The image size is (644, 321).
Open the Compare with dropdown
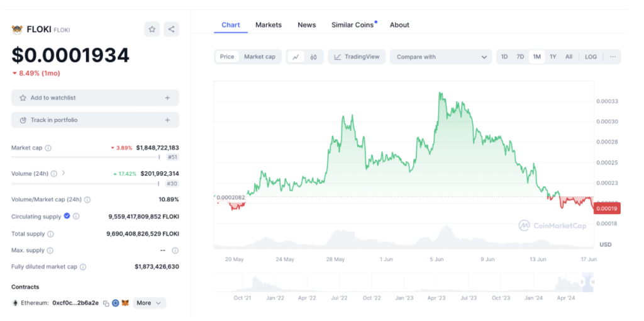coord(441,57)
